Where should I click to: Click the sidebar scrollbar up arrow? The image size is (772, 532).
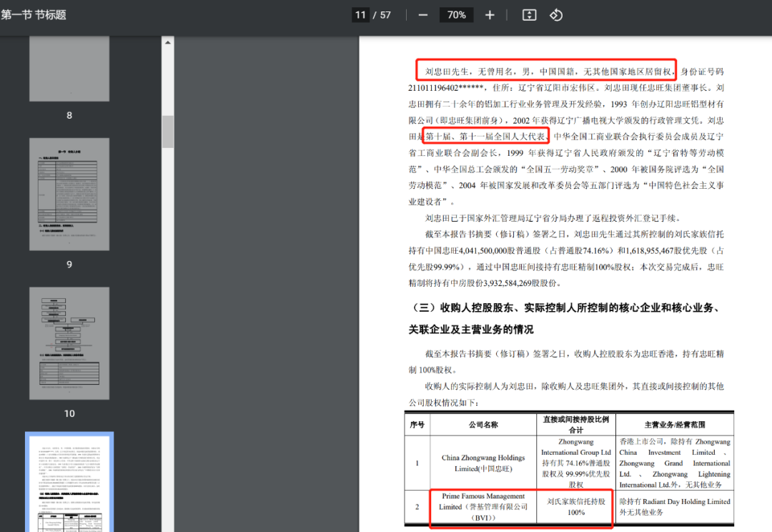pos(168,42)
